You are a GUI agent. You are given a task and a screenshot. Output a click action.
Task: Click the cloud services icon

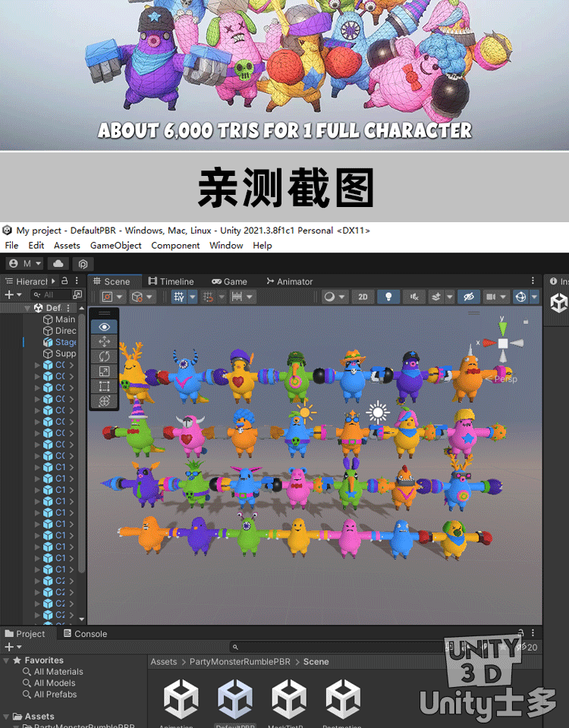(x=58, y=263)
